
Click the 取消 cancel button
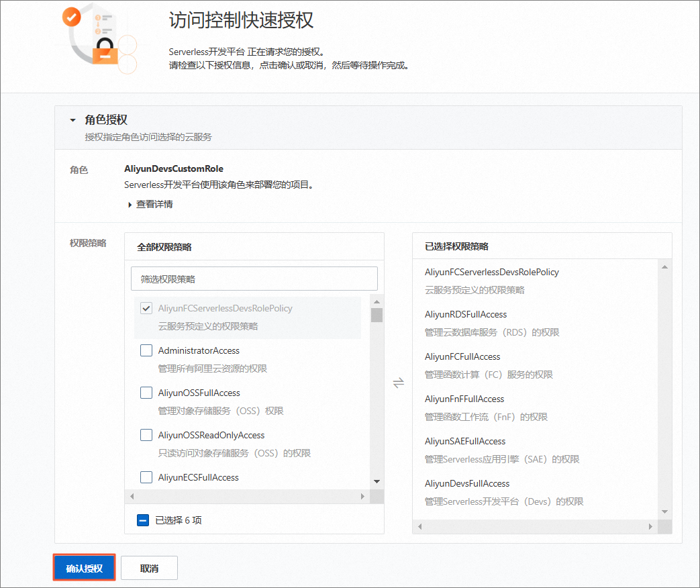[x=149, y=568]
